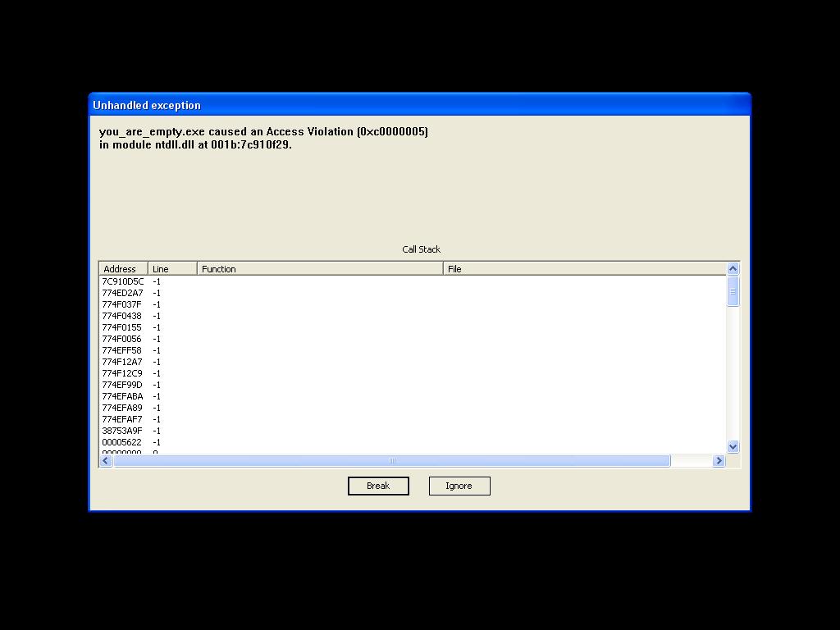
Task: Click the scroll up arrow of call stack
Action: coord(733,268)
